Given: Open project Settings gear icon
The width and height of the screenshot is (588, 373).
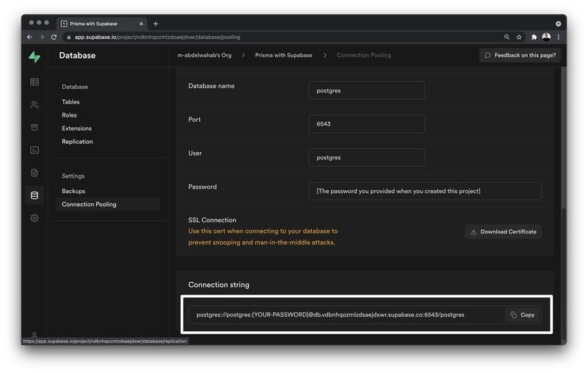Looking at the screenshot, I should (35, 218).
